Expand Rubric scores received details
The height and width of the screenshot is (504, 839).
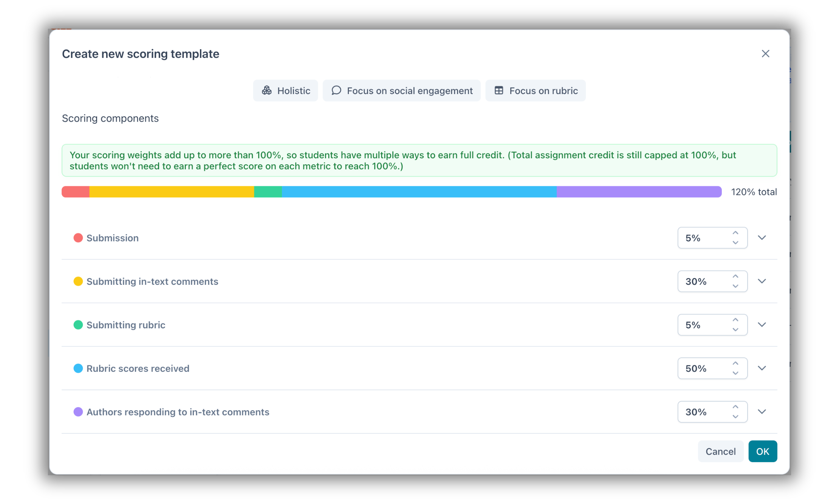pyautogui.click(x=762, y=368)
